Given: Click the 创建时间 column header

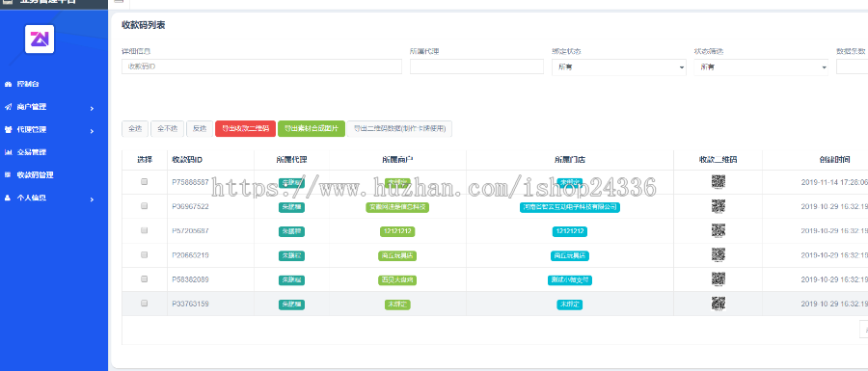Looking at the screenshot, I should point(835,160).
